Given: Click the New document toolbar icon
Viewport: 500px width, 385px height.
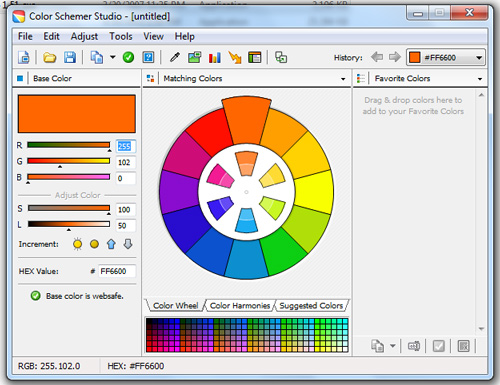Looking at the screenshot, I should (x=24, y=57).
